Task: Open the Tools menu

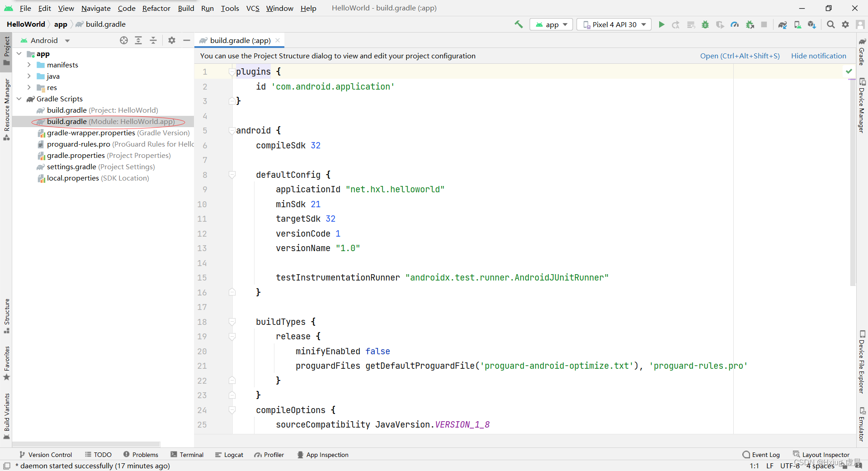Action: 230,8
